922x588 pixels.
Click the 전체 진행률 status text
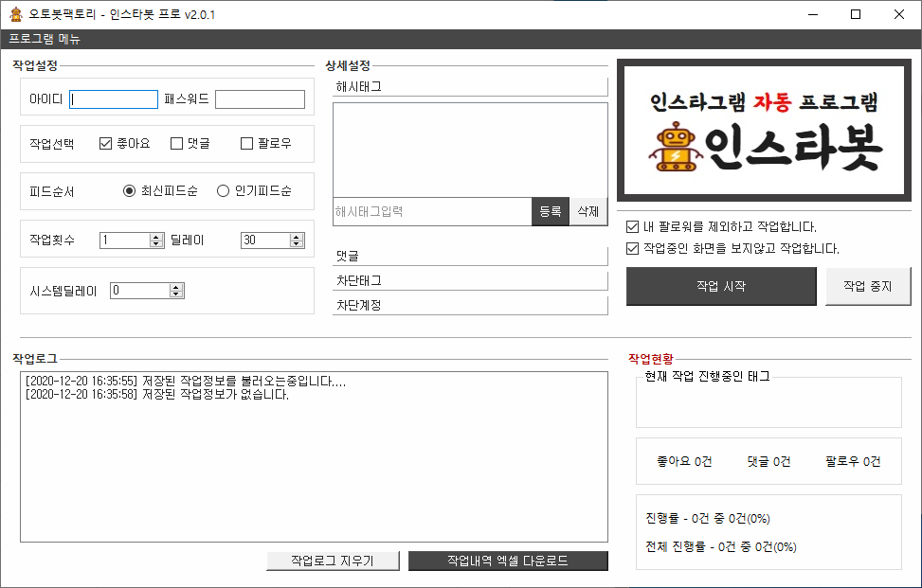pos(721,547)
